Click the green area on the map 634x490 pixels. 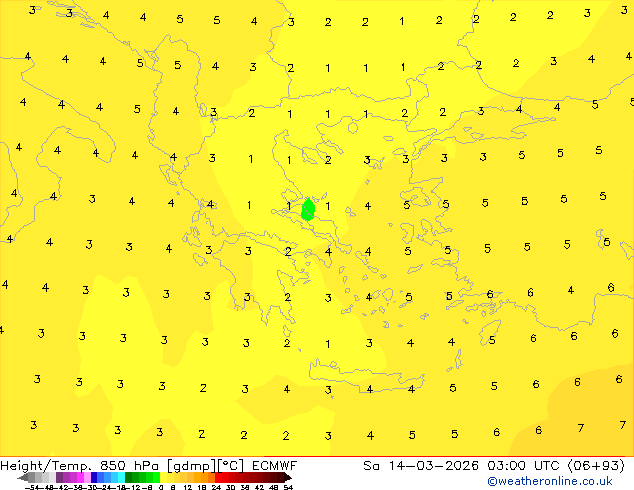[x=308, y=209]
